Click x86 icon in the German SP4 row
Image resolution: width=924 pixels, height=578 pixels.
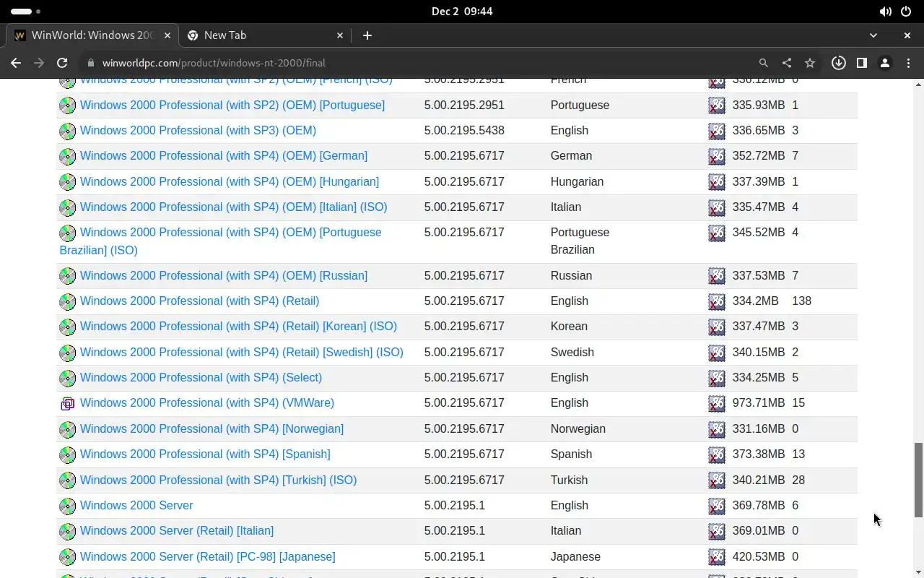716,156
